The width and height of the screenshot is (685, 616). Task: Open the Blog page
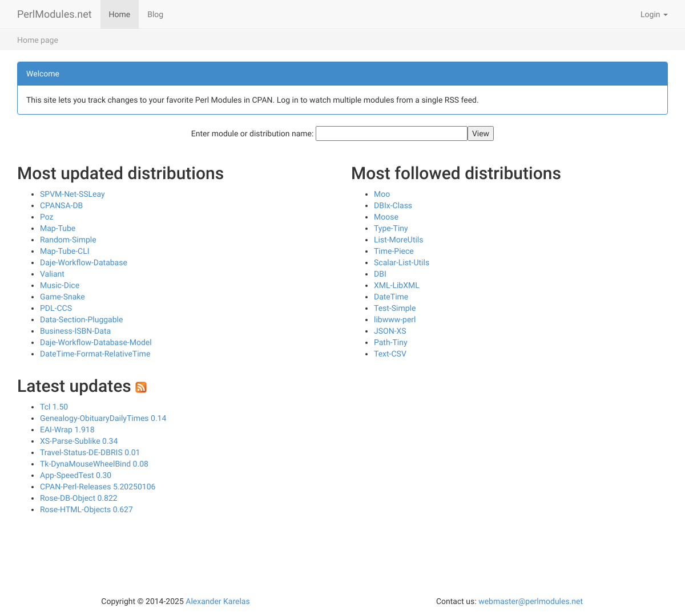click(155, 14)
